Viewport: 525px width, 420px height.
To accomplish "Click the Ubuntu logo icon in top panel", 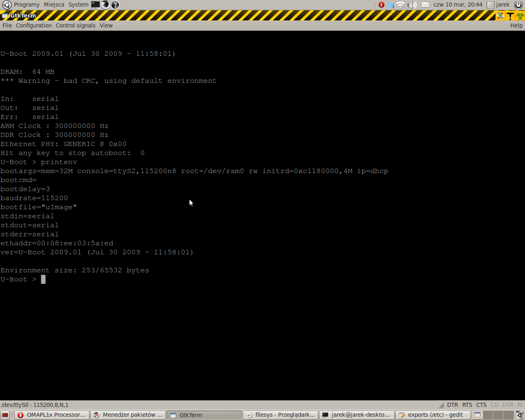I will (x=7, y=5).
